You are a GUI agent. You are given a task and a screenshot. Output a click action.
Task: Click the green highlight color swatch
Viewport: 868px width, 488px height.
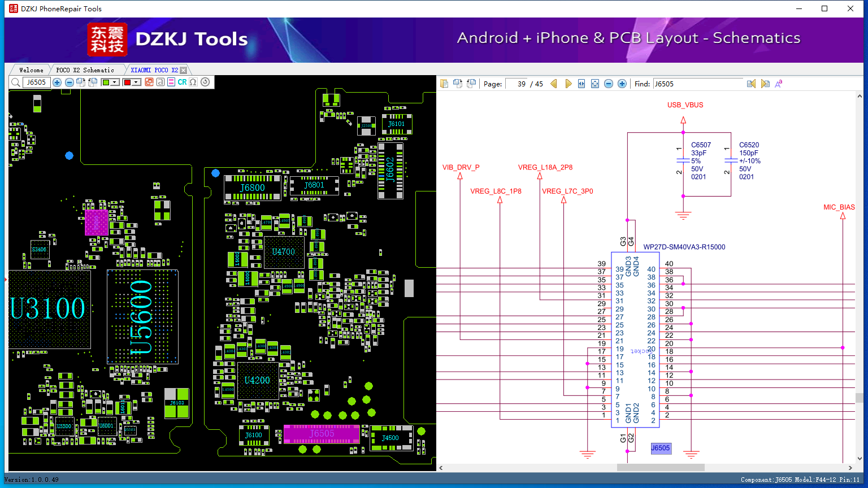[x=106, y=82]
